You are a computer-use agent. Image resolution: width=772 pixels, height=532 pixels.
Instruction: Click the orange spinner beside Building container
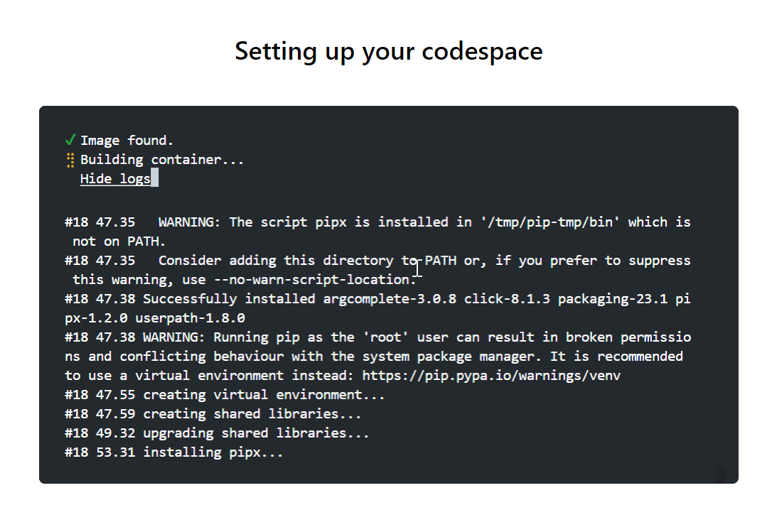70,159
